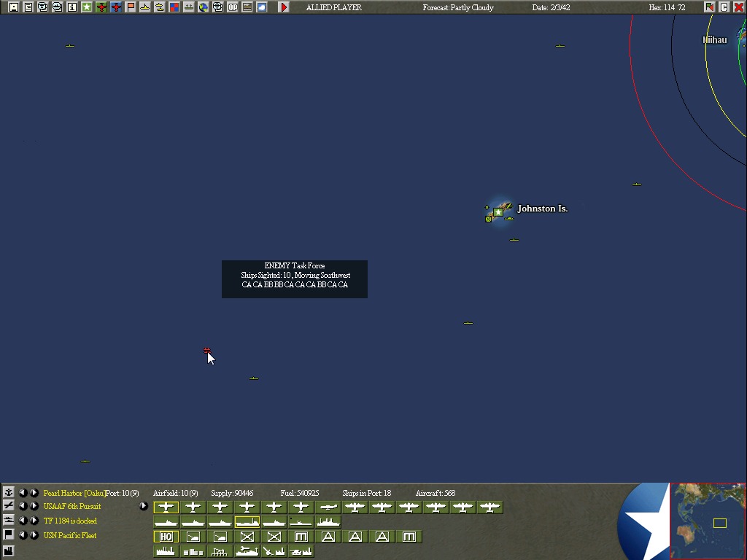747x560 pixels.
Task: Click the factory icon at bottom left
Action: coord(9,551)
